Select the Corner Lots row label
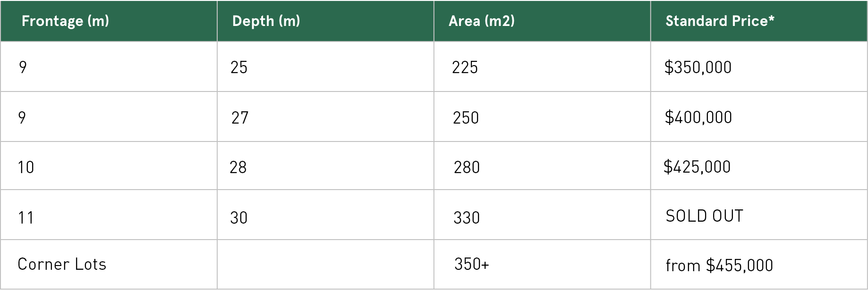868x291 pixels. pyautogui.click(x=62, y=264)
